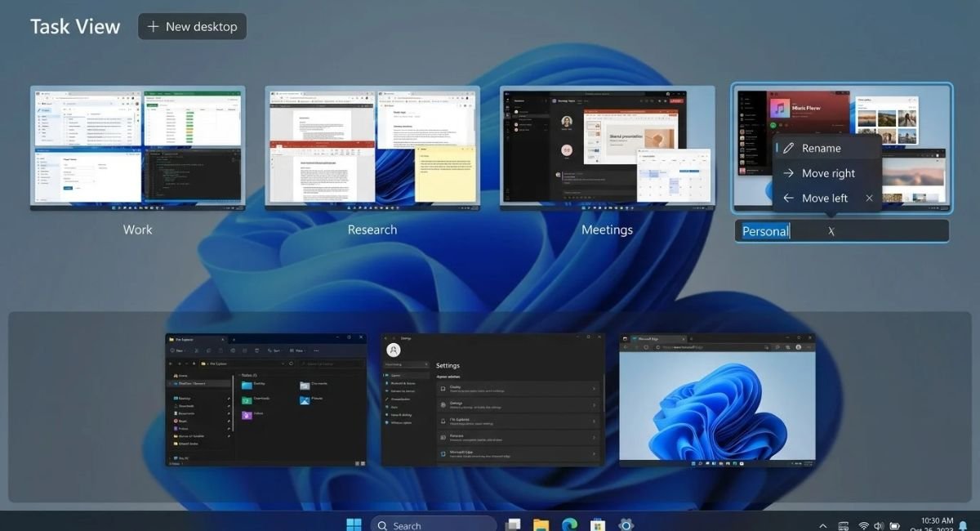Click the X next to Move left

869,198
